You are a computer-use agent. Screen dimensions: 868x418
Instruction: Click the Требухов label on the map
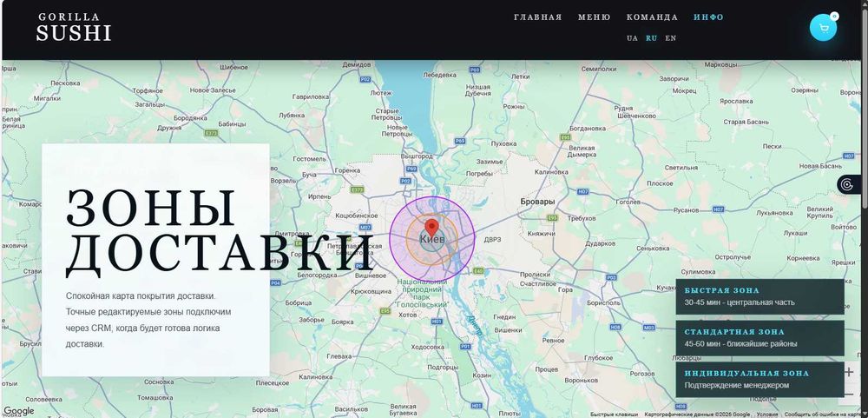click(x=582, y=218)
